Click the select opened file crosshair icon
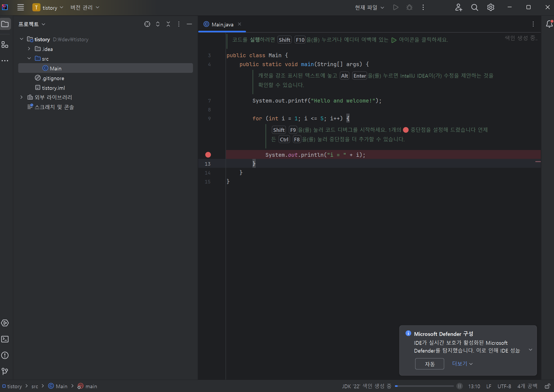The height and width of the screenshot is (392, 554). (147, 24)
